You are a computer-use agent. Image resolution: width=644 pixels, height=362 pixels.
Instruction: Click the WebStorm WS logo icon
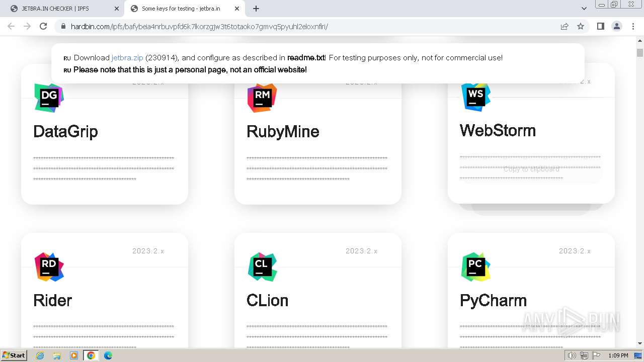pyautogui.click(x=475, y=97)
